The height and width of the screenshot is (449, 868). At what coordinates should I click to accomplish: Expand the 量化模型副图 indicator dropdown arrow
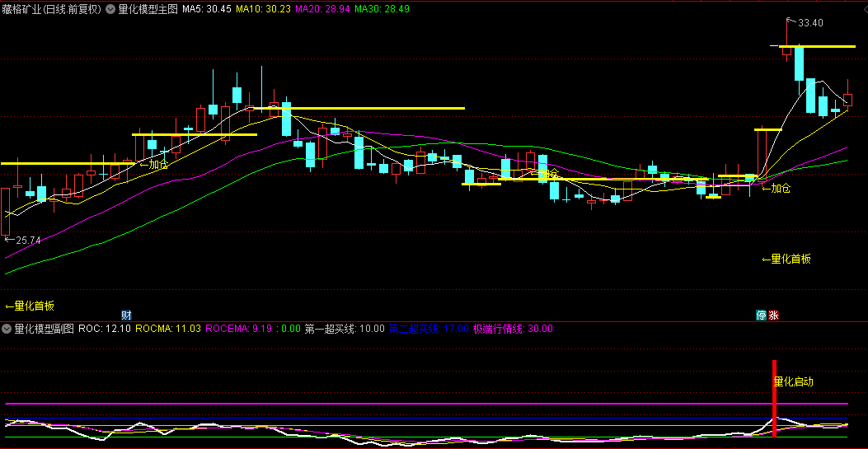tap(7, 329)
